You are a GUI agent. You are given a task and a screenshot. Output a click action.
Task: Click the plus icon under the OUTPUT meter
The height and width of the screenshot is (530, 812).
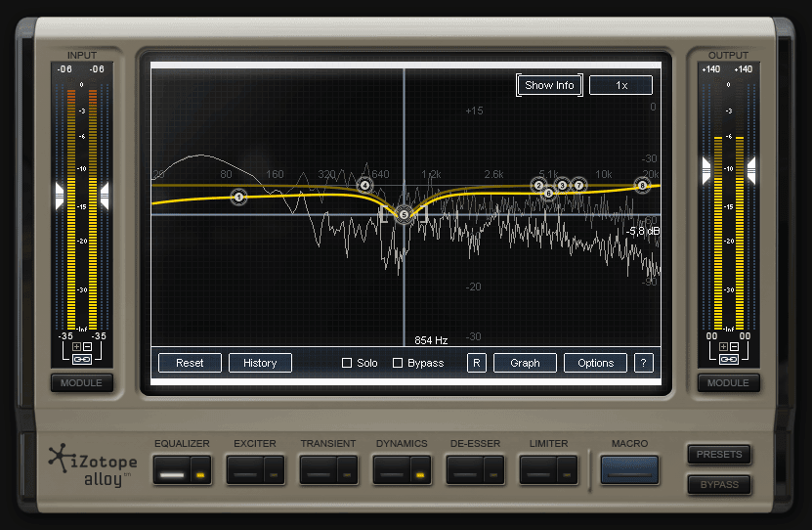(x=723, y=346)
